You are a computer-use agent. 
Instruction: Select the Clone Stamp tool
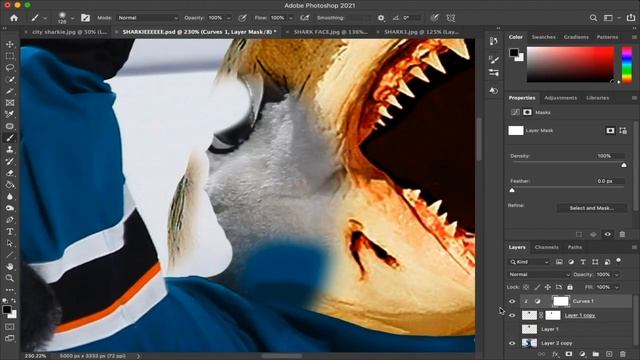pyautogui.click(x=10, y=149)
